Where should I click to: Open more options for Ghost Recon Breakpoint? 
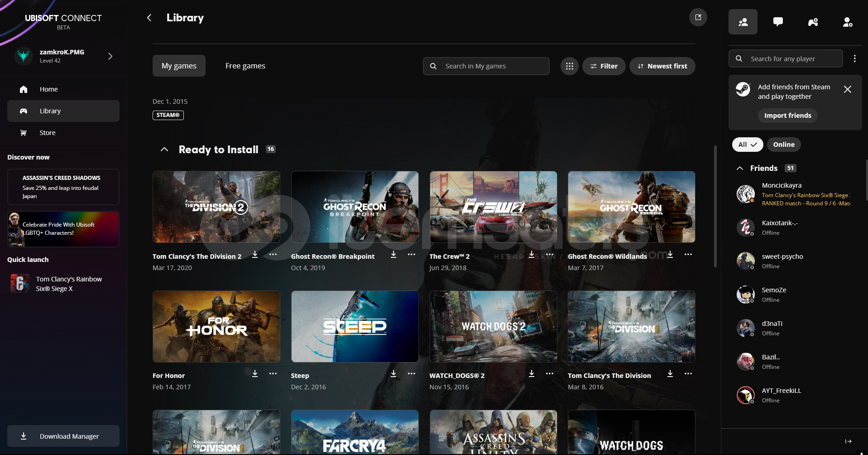point(411,255)
